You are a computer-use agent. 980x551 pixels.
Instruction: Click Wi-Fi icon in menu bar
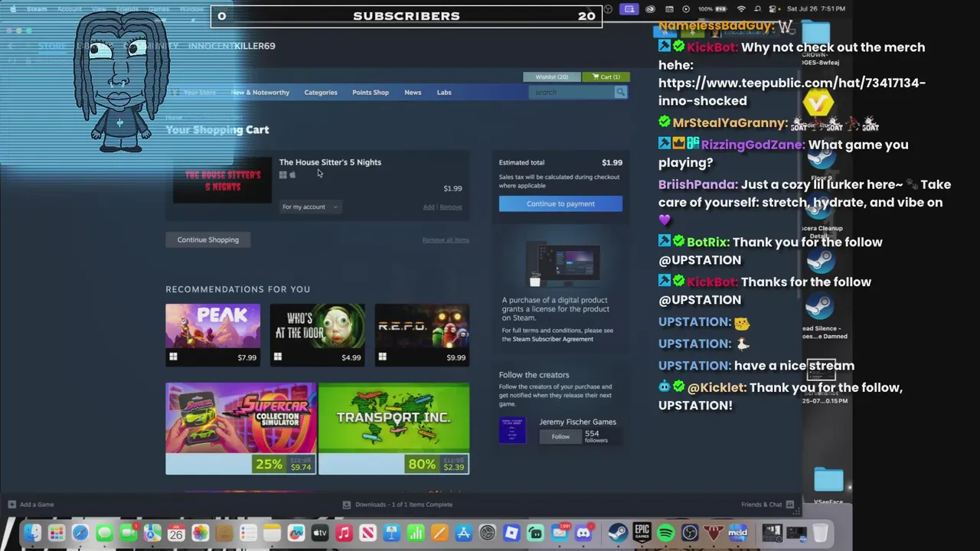pos(740,8)
